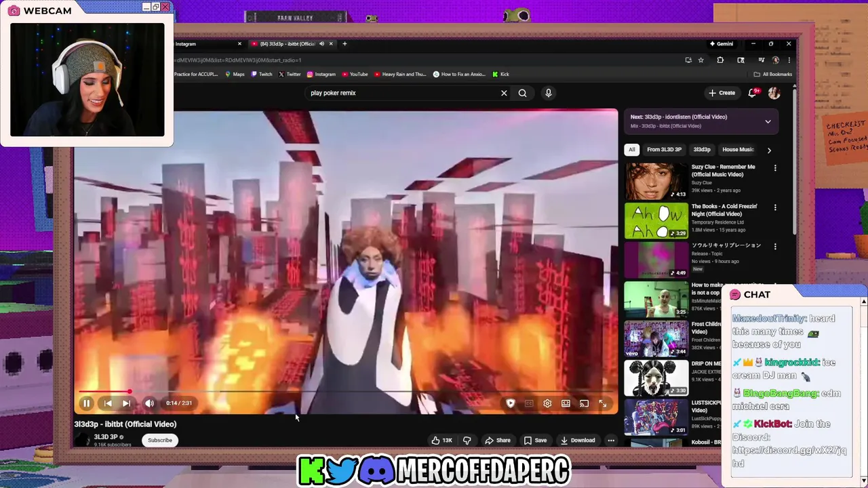The height and width of the screenshot is (488, 868).
Task: Select the 'All' filter chip
Action: pos(631,150)
